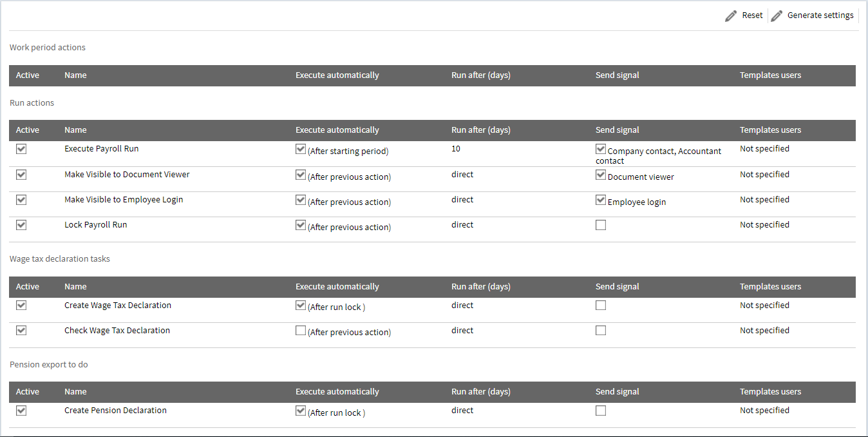This screenshot has width=868, height=437.
Task: Enable Send signal for Lock Payroll Run
Action: point(601,225)
